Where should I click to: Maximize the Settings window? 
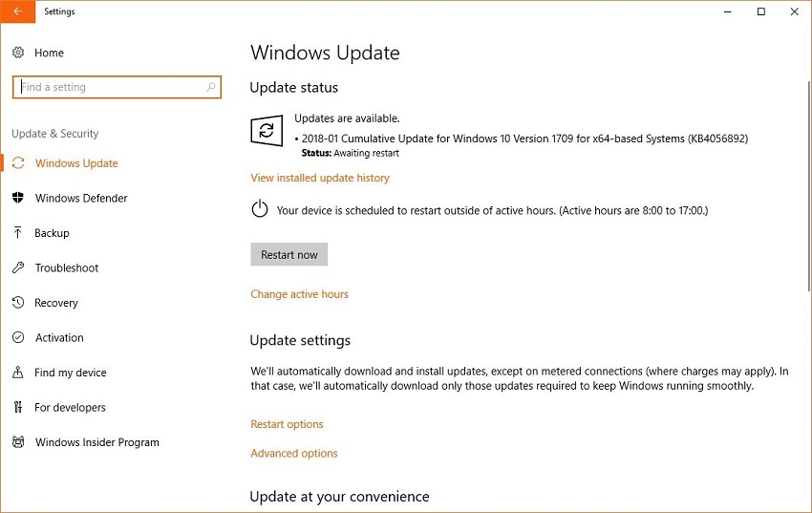tap(760, 12)
